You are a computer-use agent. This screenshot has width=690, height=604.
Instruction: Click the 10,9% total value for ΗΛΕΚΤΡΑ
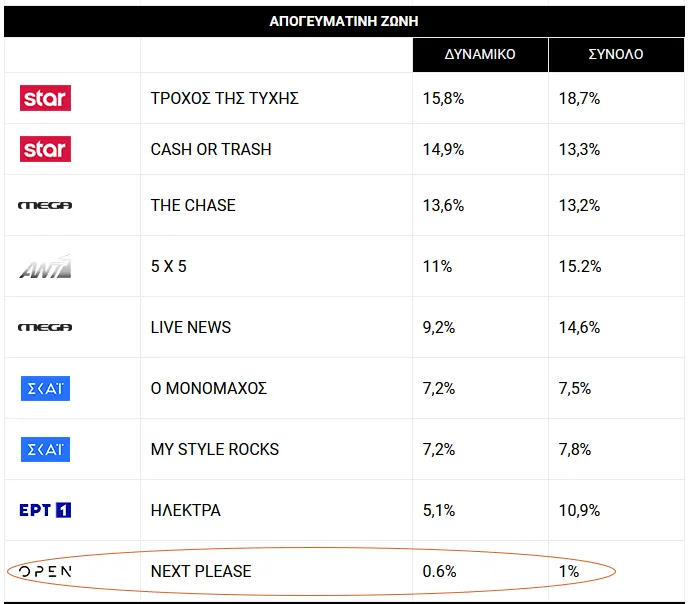click(580, 510)
